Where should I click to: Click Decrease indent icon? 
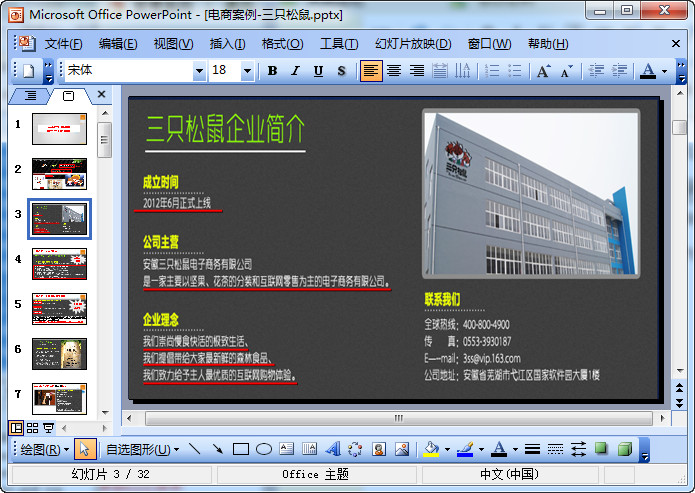coord(596,71)
